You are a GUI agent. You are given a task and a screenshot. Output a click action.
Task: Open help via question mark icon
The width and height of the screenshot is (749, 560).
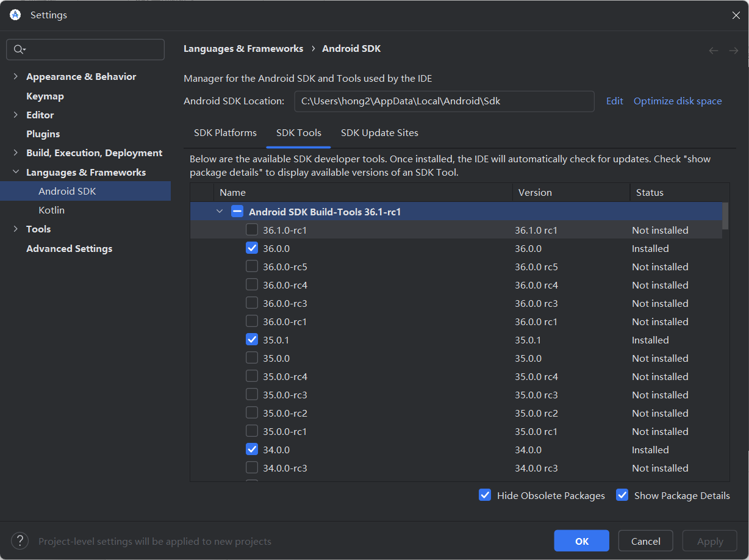click(20, 540)
